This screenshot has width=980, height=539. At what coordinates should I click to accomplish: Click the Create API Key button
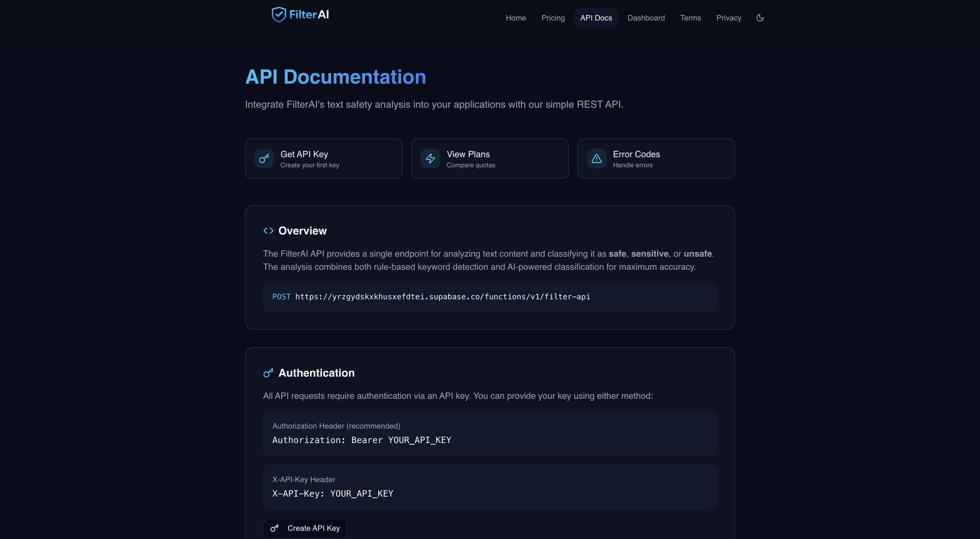304,528
